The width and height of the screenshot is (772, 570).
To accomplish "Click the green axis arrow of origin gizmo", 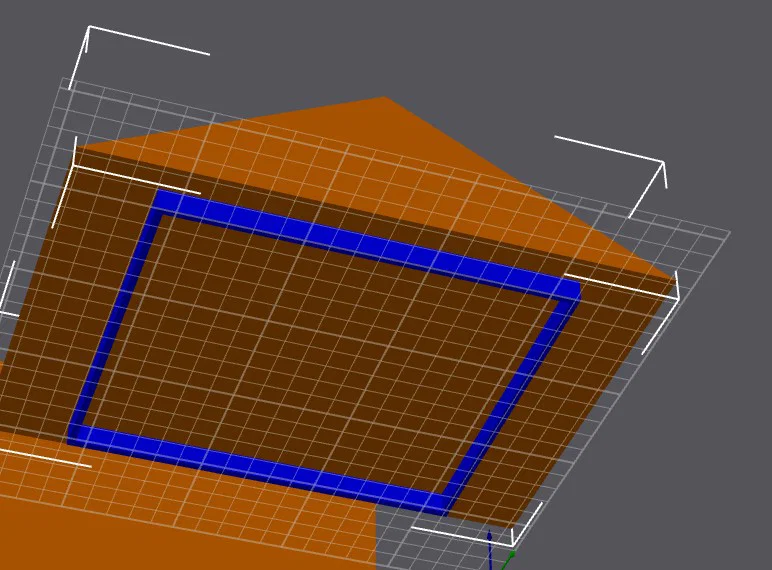I will click(508, 560).
